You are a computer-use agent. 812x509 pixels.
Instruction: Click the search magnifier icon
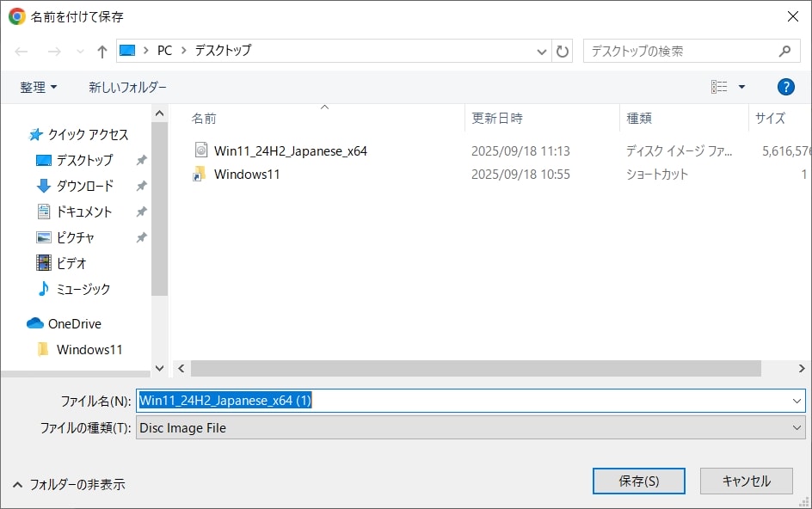784,51
